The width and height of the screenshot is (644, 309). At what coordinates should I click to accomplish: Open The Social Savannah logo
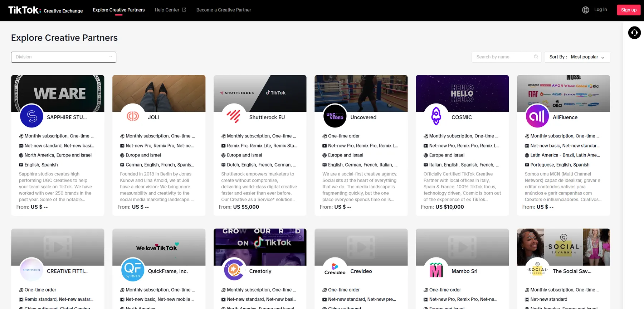coord(537,270)
